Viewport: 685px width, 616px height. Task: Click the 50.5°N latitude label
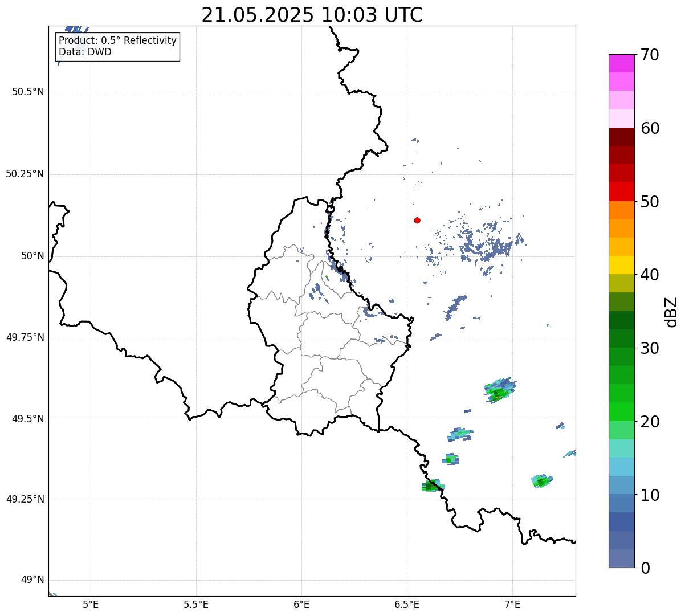pyautogui.click(x=28, y=92)
